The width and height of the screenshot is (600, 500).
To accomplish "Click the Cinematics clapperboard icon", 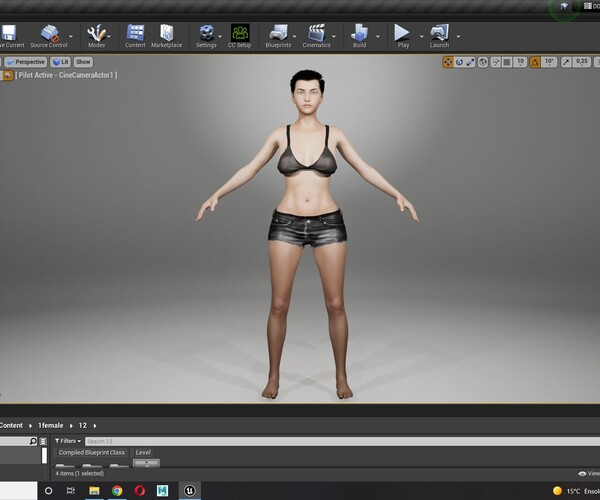I will point(316,33).
